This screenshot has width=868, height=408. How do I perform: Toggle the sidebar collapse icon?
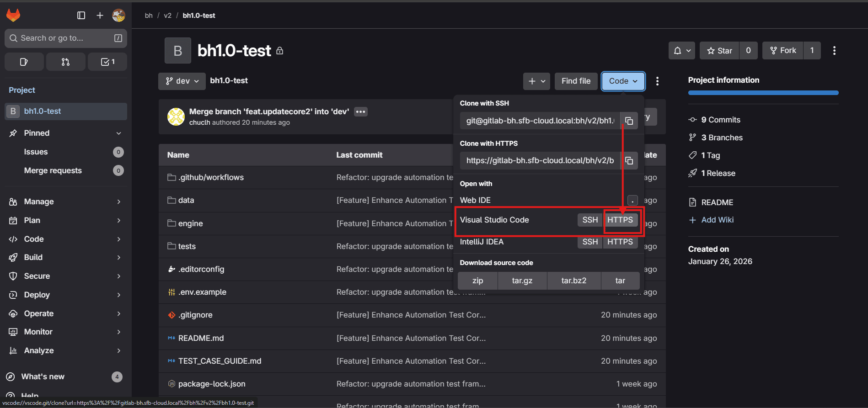(x=81, y=16)
